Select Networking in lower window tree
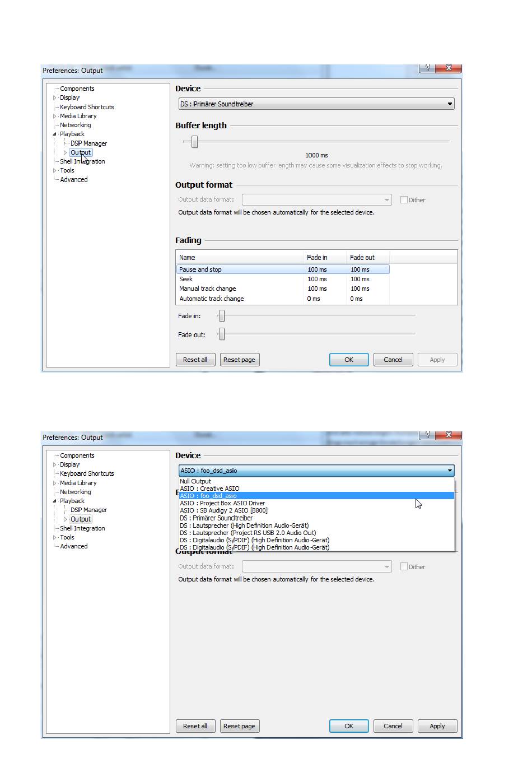Screen dimensions: 532x777 coord(76,492)
